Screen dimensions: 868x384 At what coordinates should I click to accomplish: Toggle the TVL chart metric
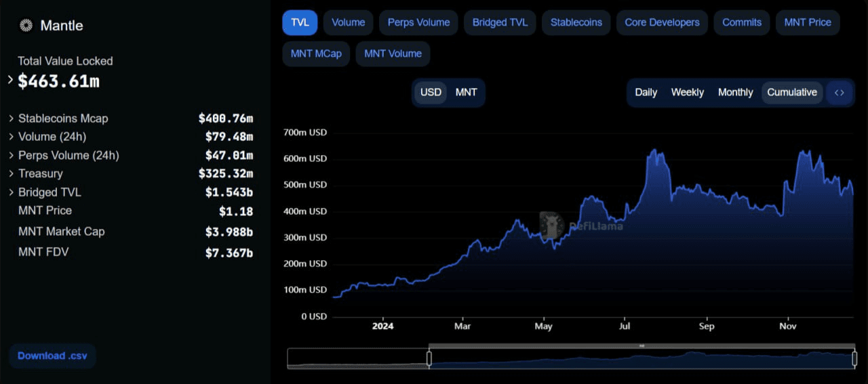click(299, 22)
